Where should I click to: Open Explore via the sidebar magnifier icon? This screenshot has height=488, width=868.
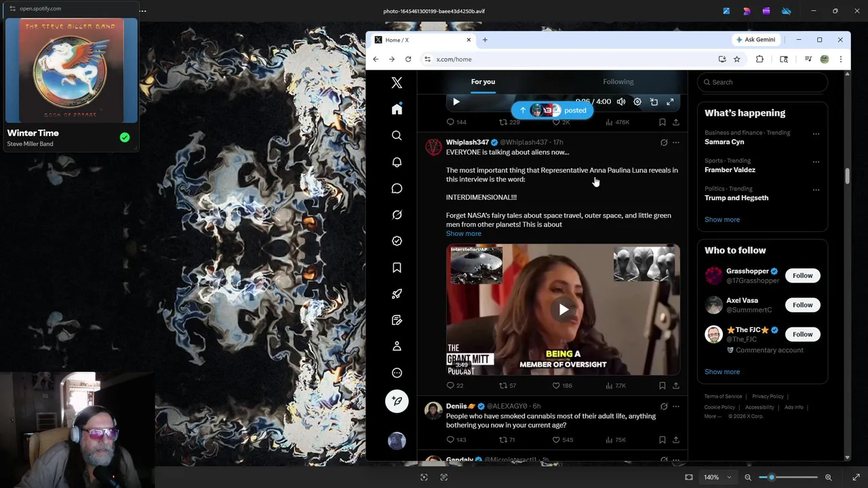[397, 136]
